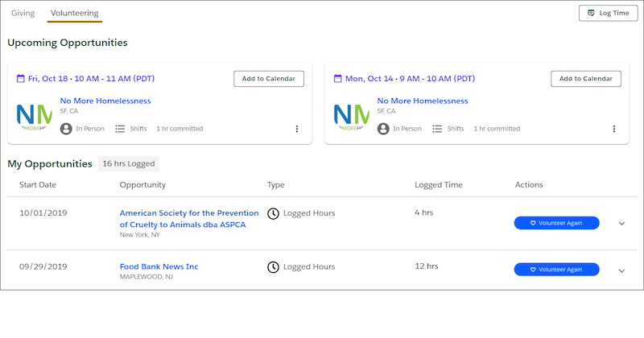644x338 pixels.
Task: Click calendar icon beside Mon, Oct 14
Action: point(337,78)
